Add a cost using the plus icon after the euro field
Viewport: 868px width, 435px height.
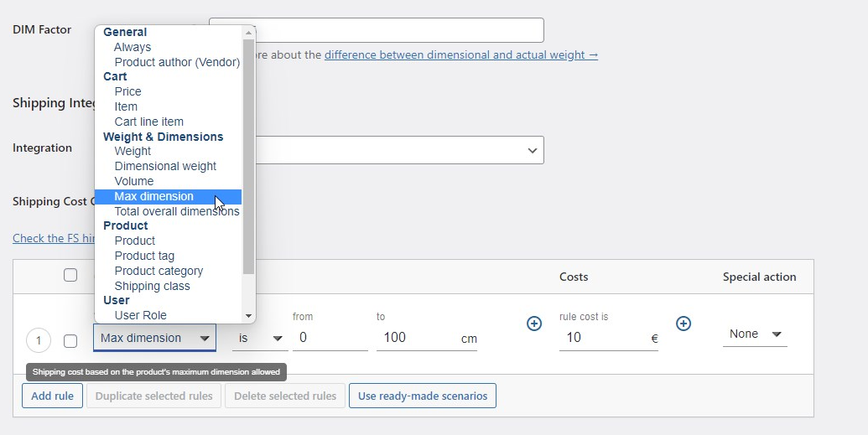tap(683, 324)
